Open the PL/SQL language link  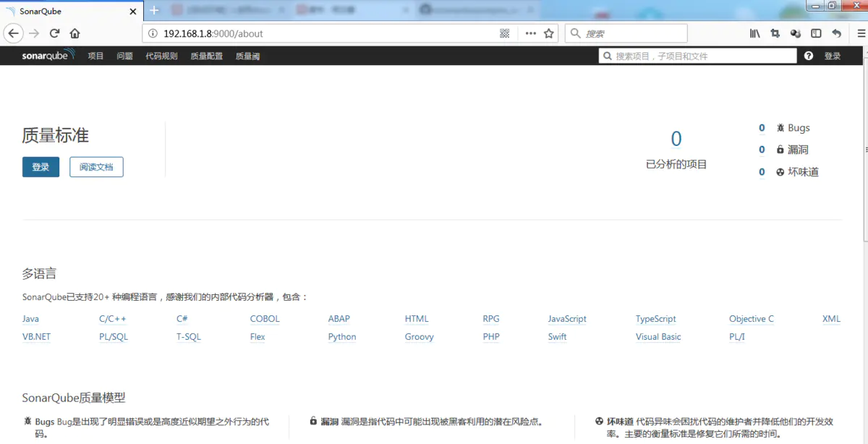(x=114, y=337)
